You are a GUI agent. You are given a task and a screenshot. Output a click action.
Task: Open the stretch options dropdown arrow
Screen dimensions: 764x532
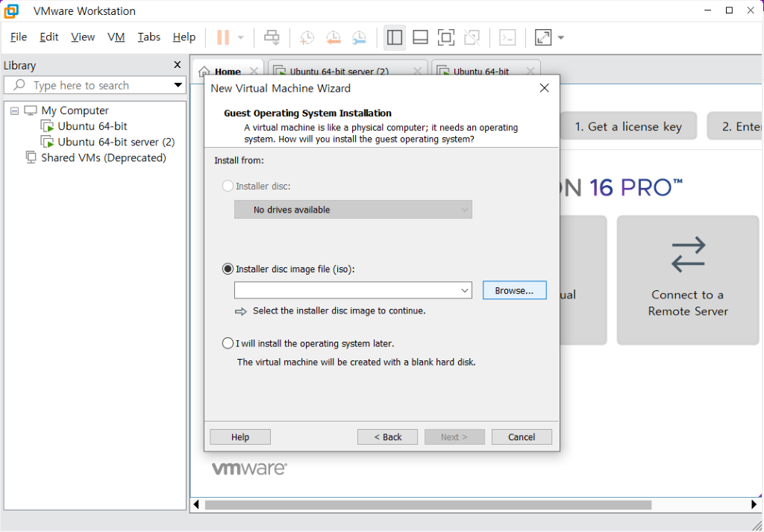pos(561,37)
